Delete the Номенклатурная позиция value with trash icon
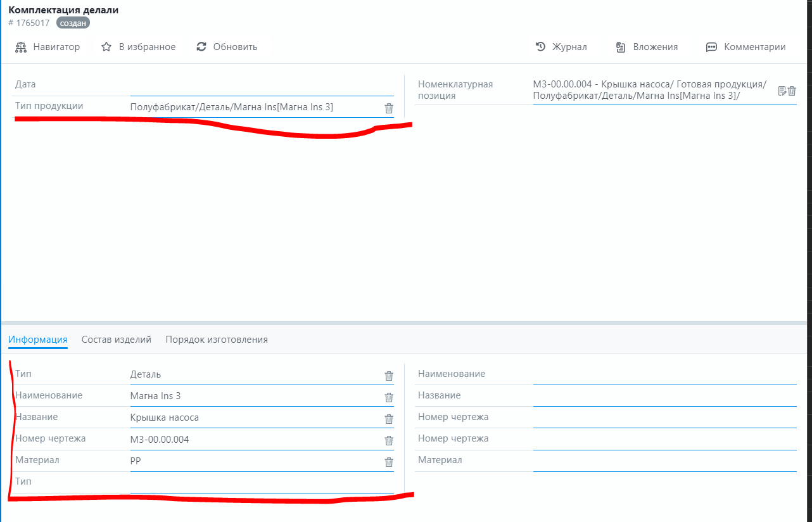 click(792, 91)
